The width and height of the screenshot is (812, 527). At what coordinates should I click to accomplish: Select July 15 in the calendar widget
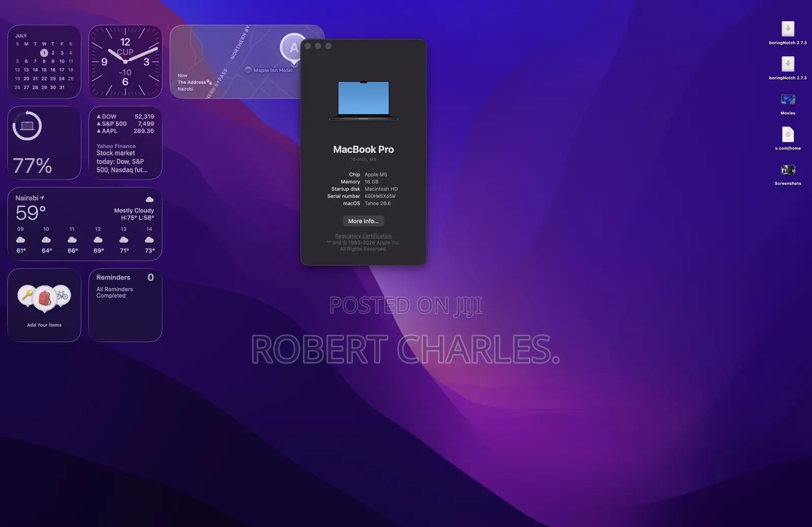coord(44,70)
